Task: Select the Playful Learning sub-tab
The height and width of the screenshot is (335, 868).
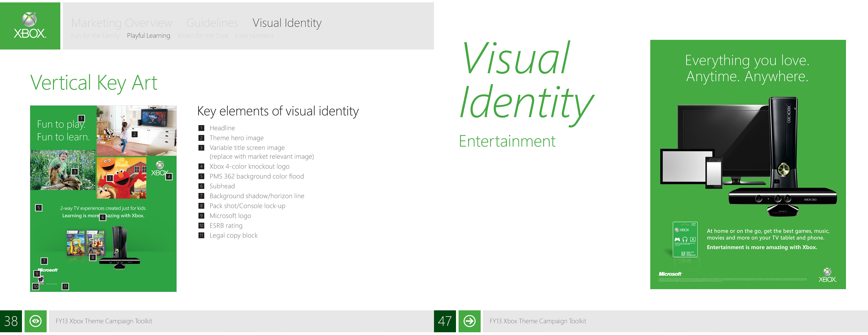Action: click(148, 36)
